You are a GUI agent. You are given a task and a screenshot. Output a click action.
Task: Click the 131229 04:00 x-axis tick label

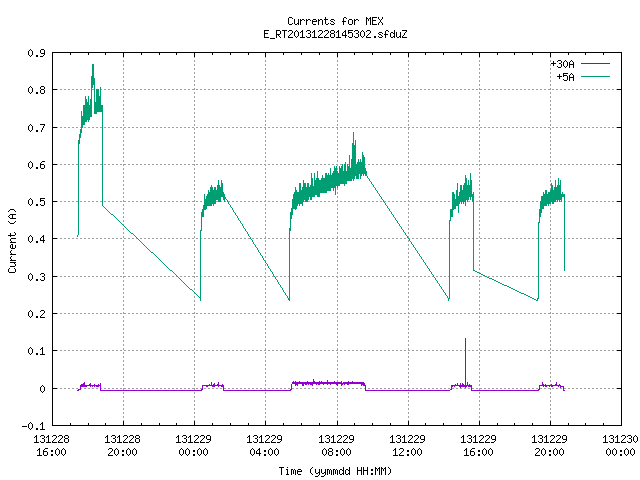point(264,446)
